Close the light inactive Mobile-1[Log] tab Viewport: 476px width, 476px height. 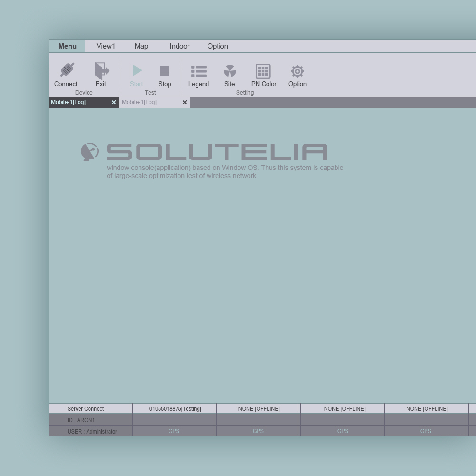point(185,103)
